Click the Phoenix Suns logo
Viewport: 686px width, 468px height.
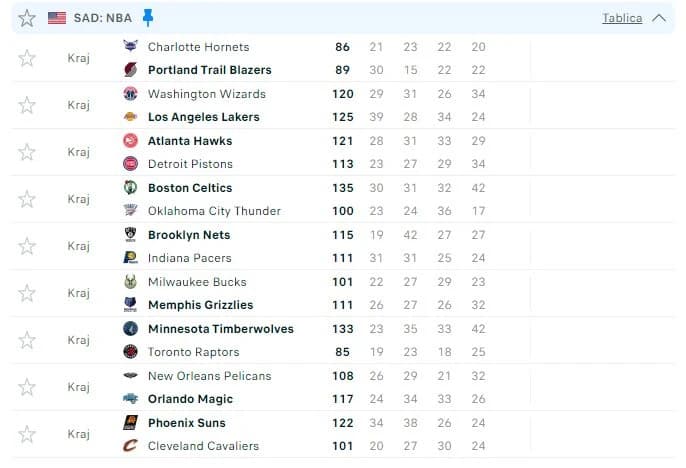tap(130, 423)
